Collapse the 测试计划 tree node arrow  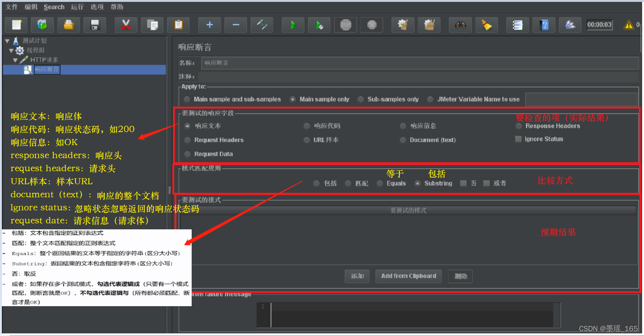point(7,41)
